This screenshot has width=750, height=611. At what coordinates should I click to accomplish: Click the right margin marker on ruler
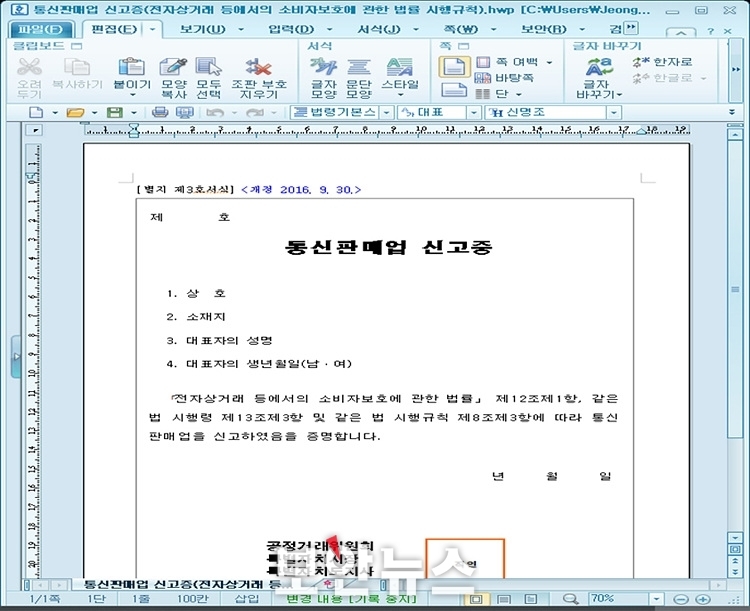641,131
